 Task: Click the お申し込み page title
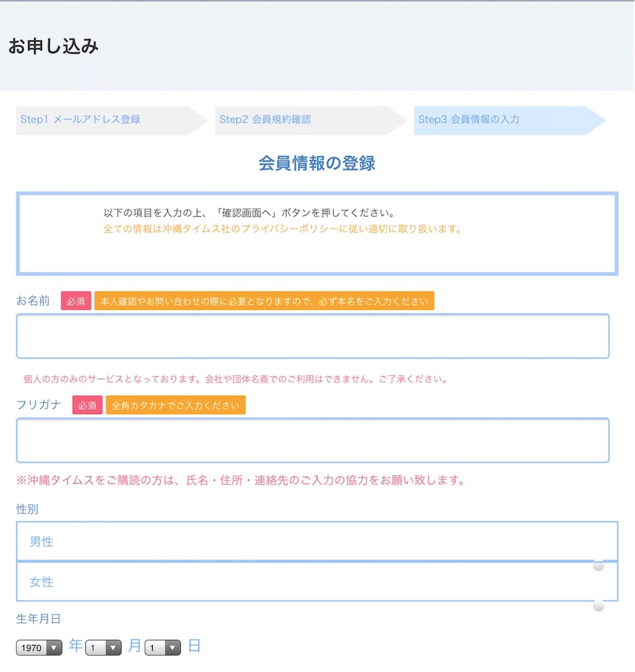[x=54, y=47]
